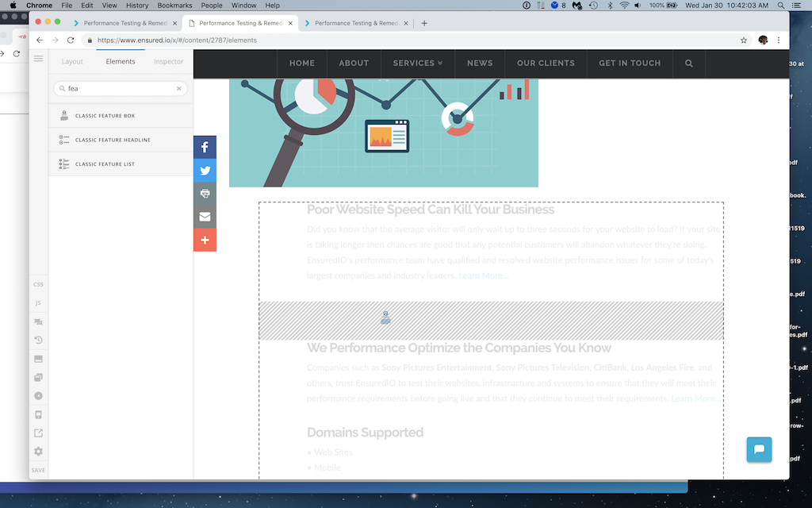Viewport: 812px width, 508px height.
Task: Switch to the Layout tab
Action: coord(72,61)
